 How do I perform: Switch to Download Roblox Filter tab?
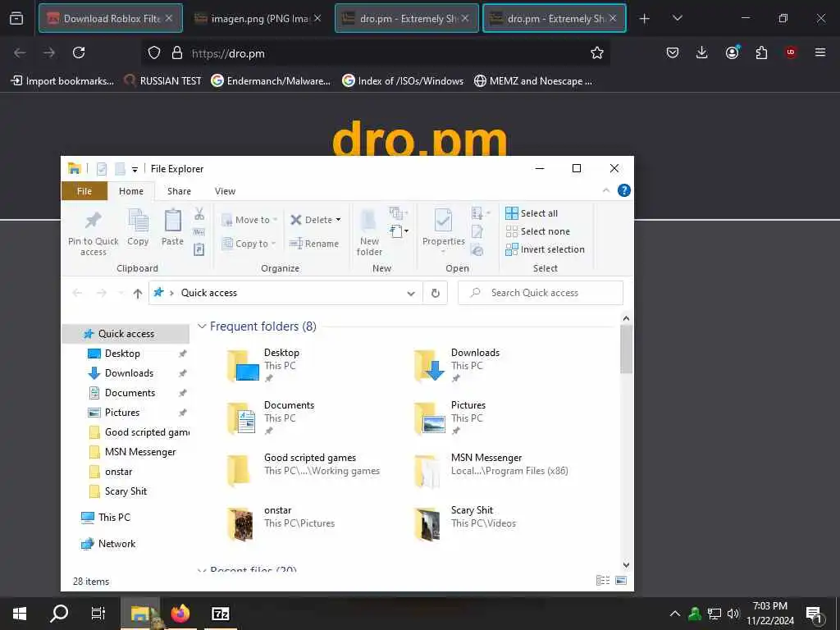111,18
